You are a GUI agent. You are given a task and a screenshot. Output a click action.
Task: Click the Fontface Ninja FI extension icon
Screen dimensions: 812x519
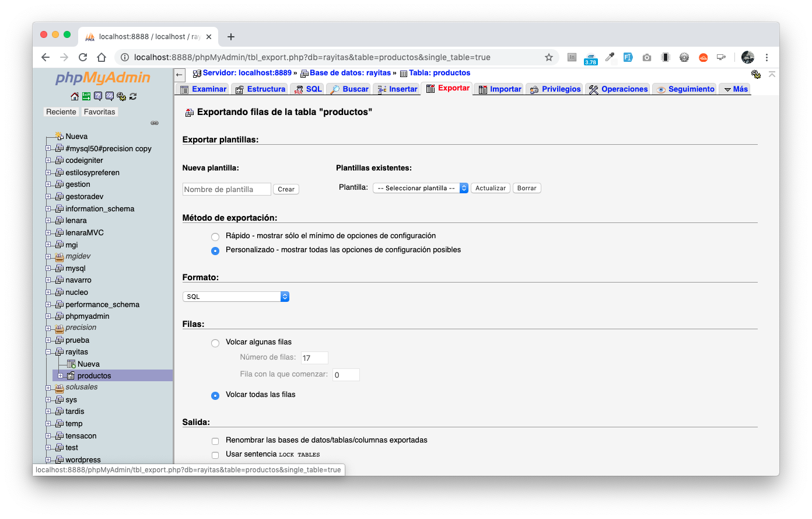[x=628, y=57]
